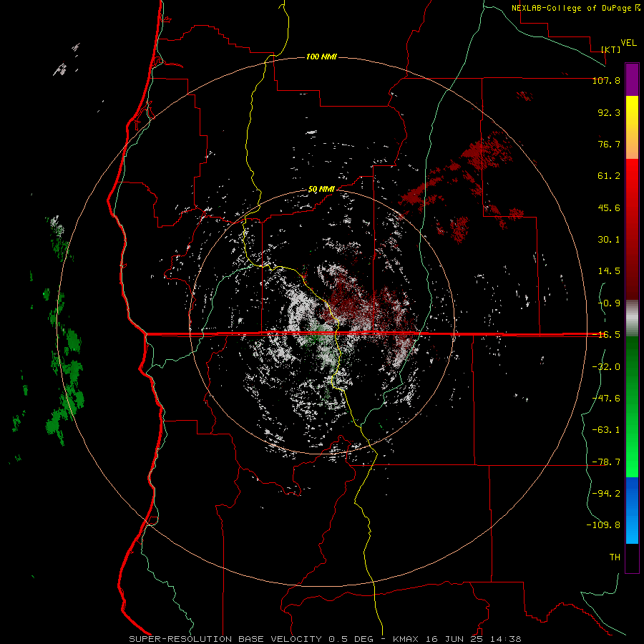Click the 76.7 legend value
This screenshot has height=644, width=644.
[x=609, y=144]
